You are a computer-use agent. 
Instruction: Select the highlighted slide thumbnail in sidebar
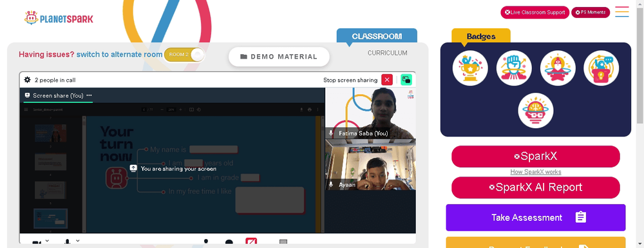point(50,218)
